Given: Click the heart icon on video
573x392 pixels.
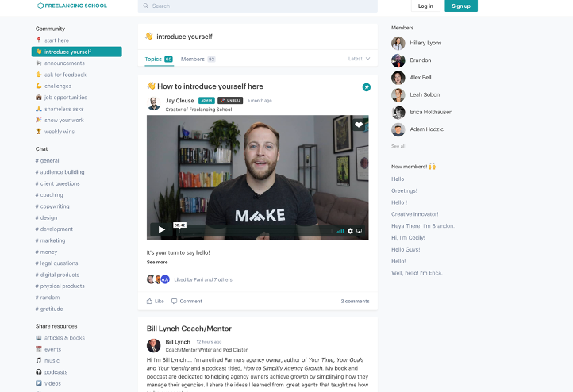Looking at the screenshot, I should point(359,125).
